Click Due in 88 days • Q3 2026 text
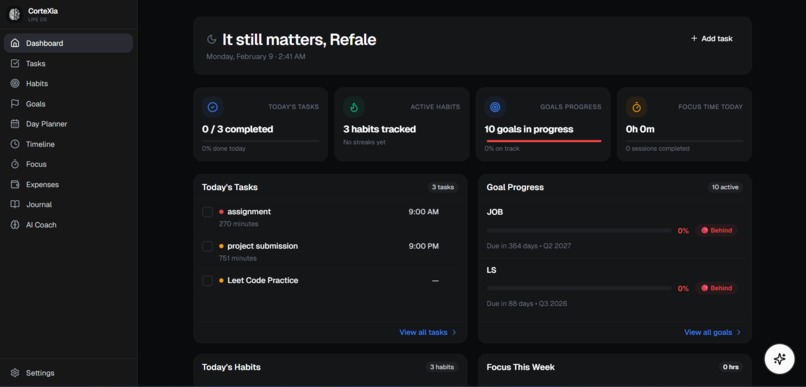 (527, 304)
